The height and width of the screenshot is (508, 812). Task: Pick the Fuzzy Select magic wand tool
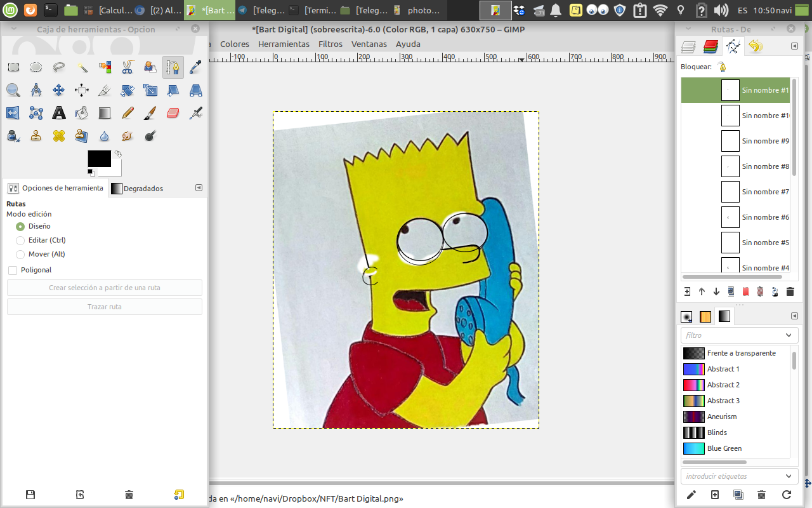[x=82, y=67]
